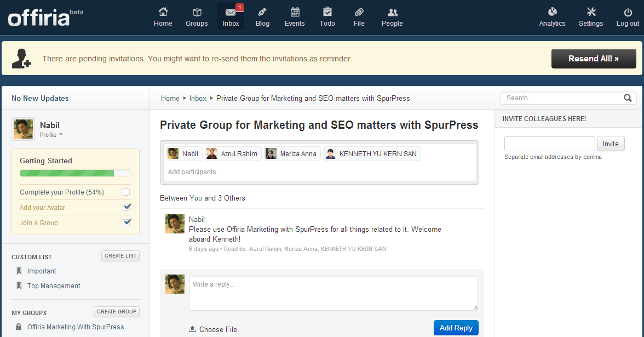Click the search magnifier icon
The height and width of the screenshot is (337, 644).
628,98
